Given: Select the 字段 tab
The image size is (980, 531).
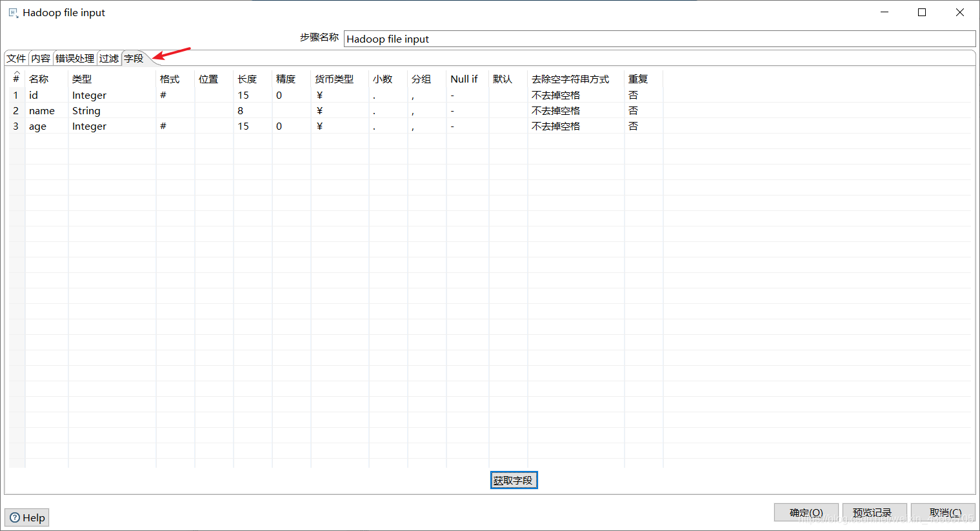Looking at the screenshot, I should [x=134, y=59].
